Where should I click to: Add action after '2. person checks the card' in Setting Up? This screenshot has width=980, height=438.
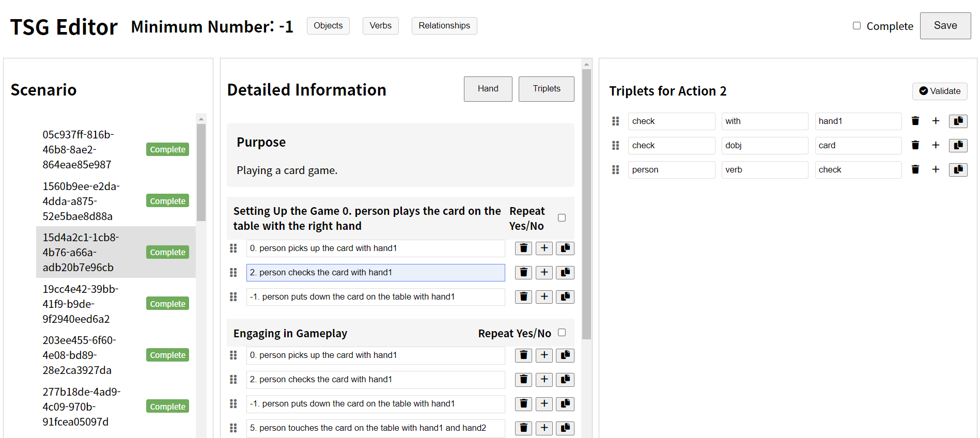point(544,273)
